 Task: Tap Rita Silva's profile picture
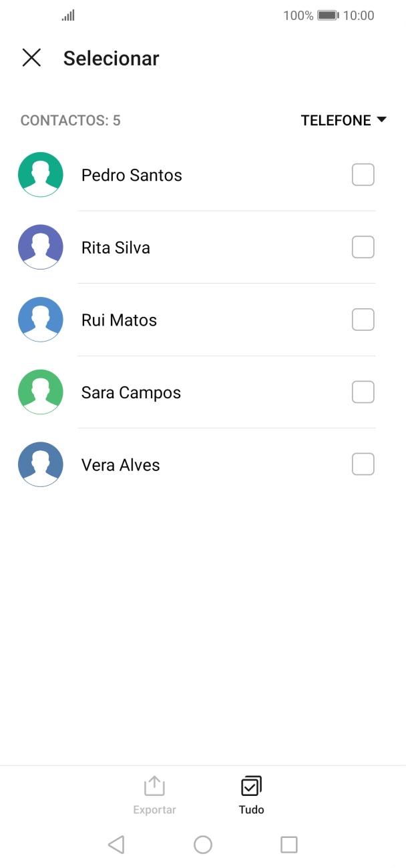click(x=40, y=247)
